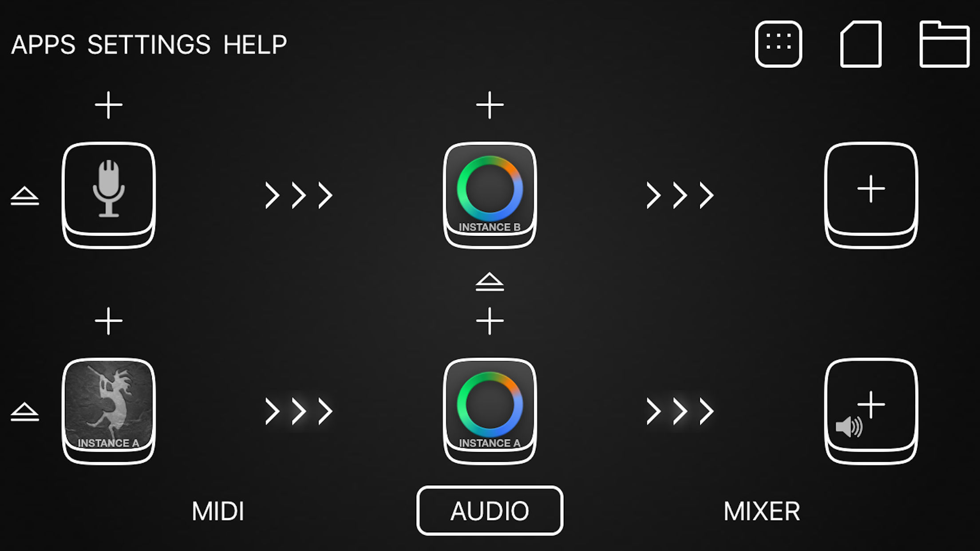Open the Instance A effect app in the bottom row

coord(490,410)
